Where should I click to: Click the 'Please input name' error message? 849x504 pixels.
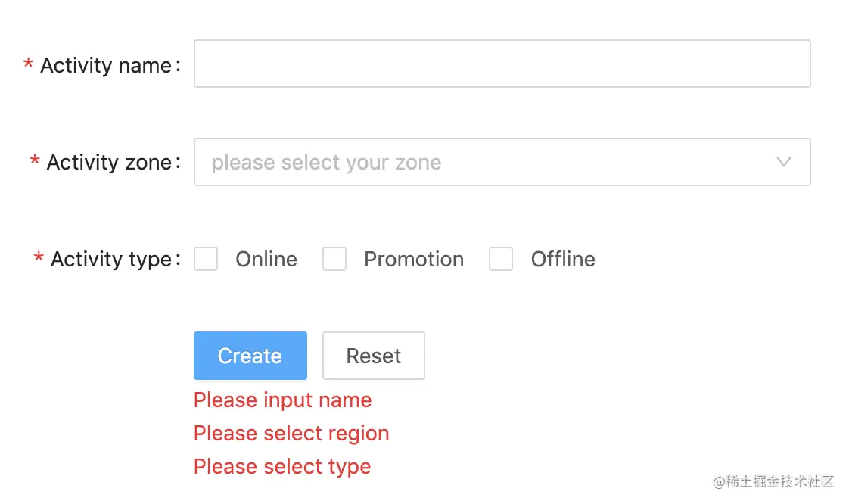[x=283, y=400]
